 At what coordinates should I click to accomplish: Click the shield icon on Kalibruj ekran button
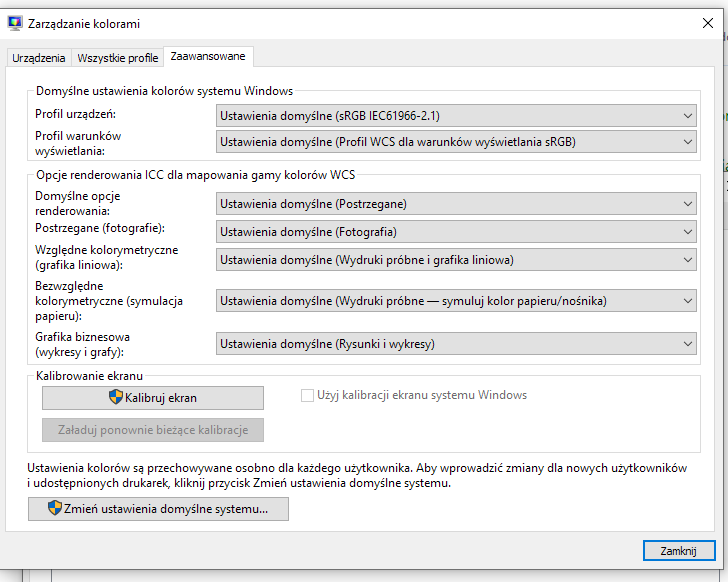[116, 397]
